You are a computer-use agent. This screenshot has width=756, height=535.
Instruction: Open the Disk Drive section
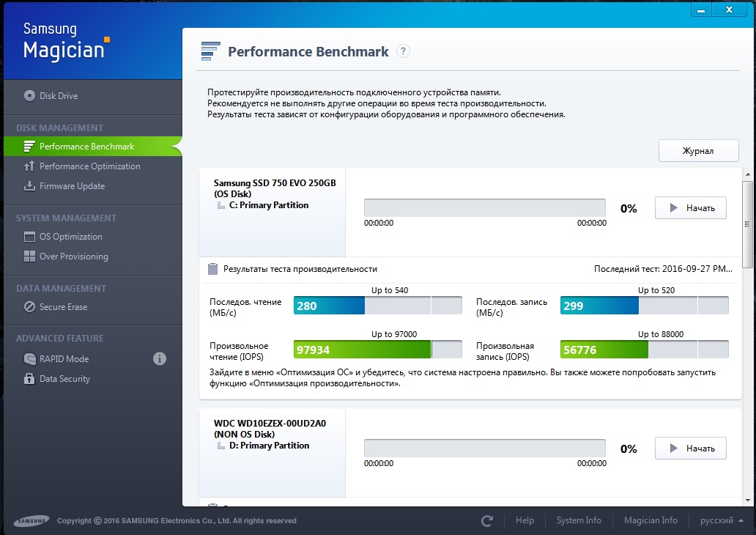click(92, 95)
